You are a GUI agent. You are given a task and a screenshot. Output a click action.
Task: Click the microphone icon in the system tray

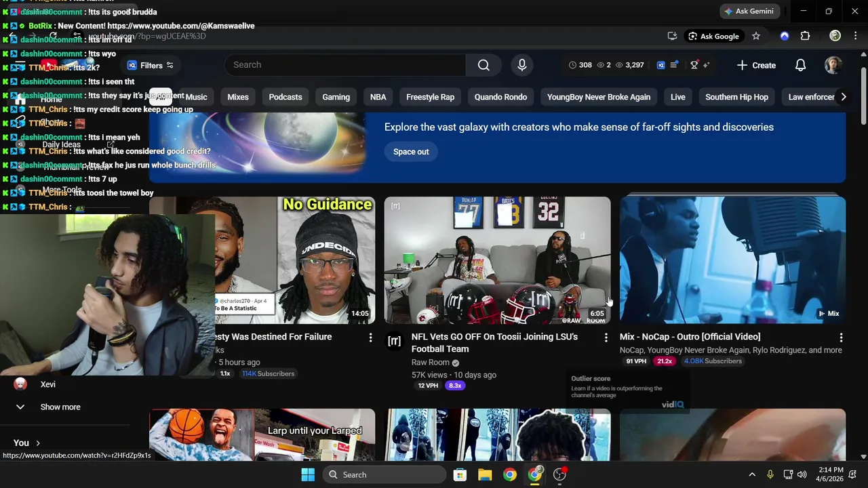click(770, 474)
